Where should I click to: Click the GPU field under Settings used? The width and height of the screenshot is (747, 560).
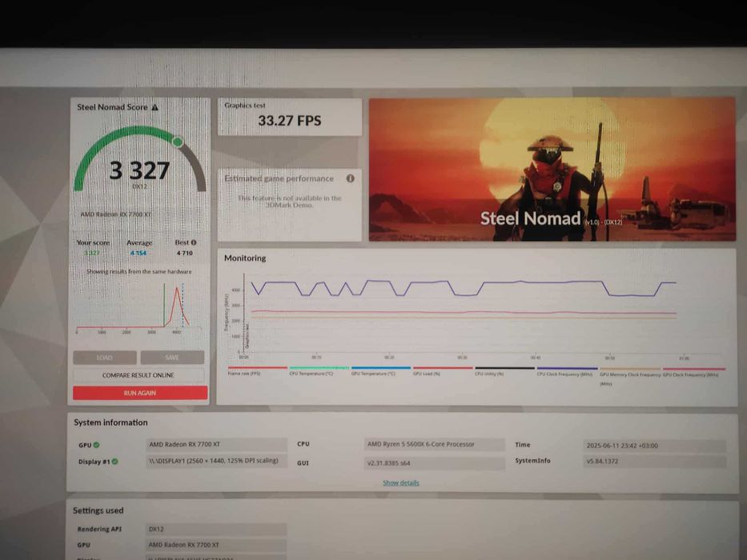tap(216, 545)
